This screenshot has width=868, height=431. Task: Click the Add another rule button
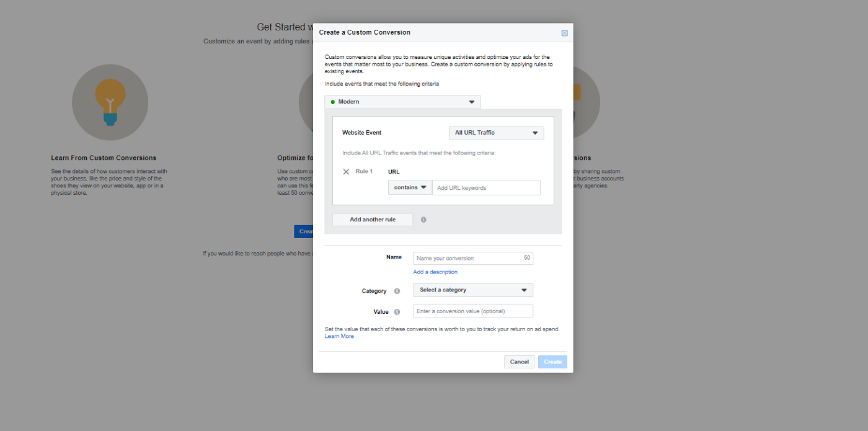[x=373, y=220]
